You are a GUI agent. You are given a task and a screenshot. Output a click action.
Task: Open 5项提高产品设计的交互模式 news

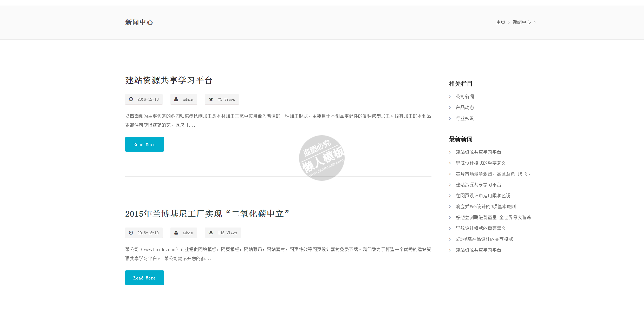point(484,239)
